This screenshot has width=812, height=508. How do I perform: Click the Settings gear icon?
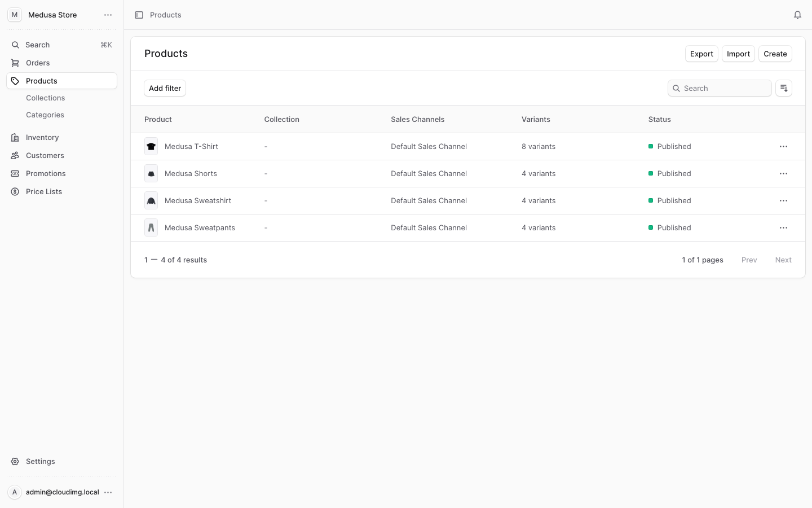pyautogui.click(x=15, y=461)
